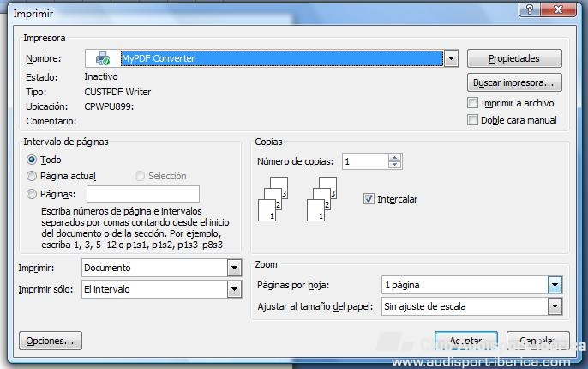Toggle Doble cara manual checkbox
Image resolution: width=588 pixels, height=369 pixels.
click(473, 120)
